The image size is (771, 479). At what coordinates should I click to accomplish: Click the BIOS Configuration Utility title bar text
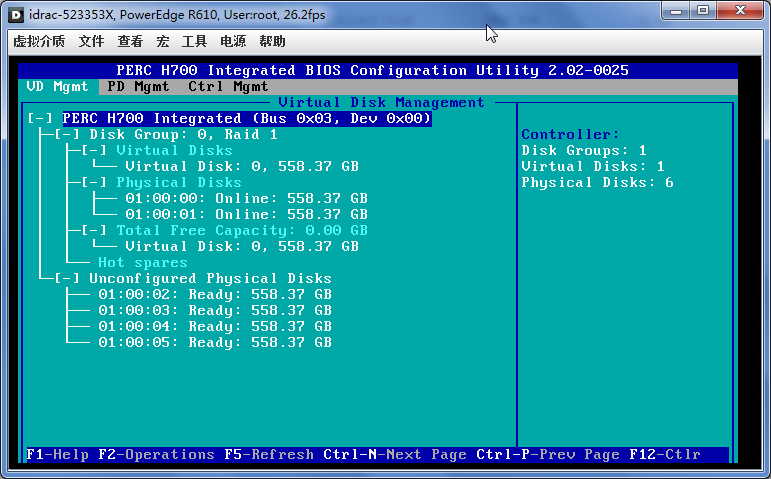coord(373,70)
